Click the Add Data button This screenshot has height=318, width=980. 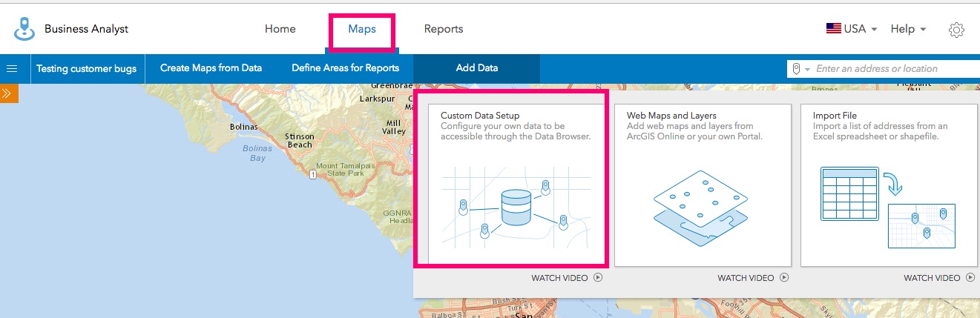pos(476,68)
